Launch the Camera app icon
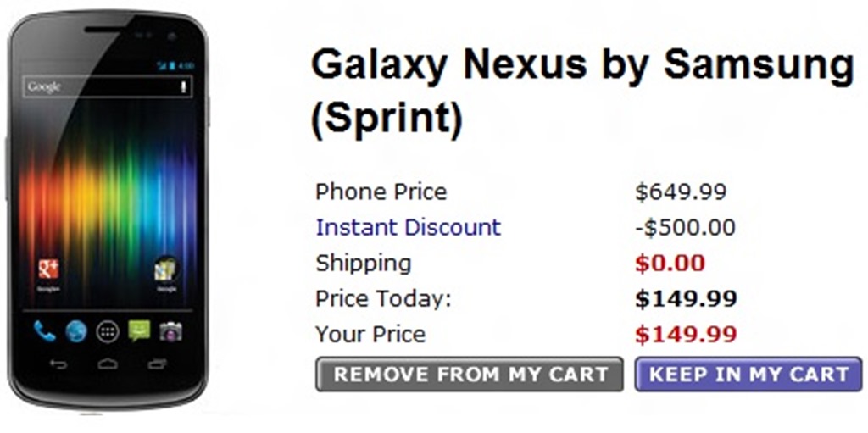868x433 pixels. [x=170, y=331]
